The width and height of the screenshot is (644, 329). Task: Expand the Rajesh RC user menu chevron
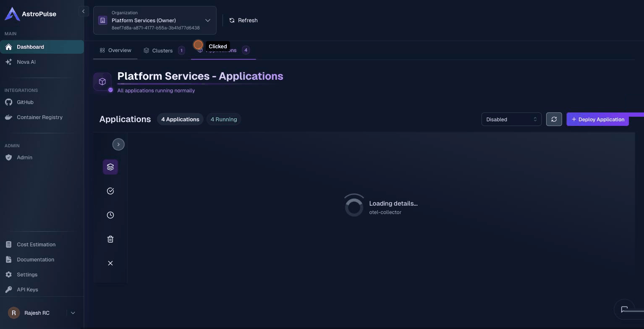click(x=73, y=313)
